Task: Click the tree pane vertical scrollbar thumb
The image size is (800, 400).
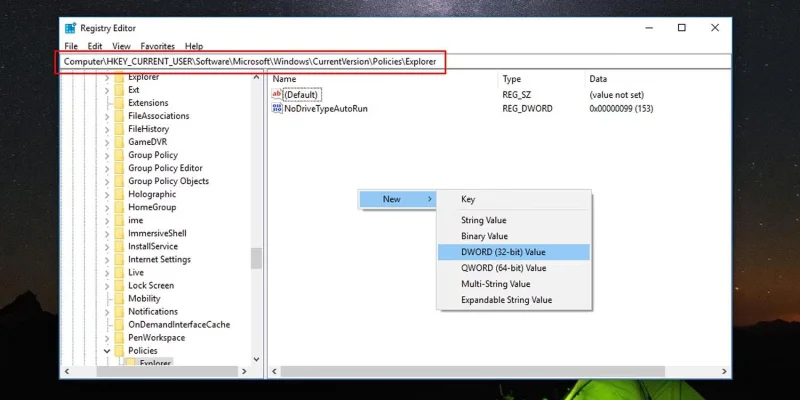Action: pos(256,258)
